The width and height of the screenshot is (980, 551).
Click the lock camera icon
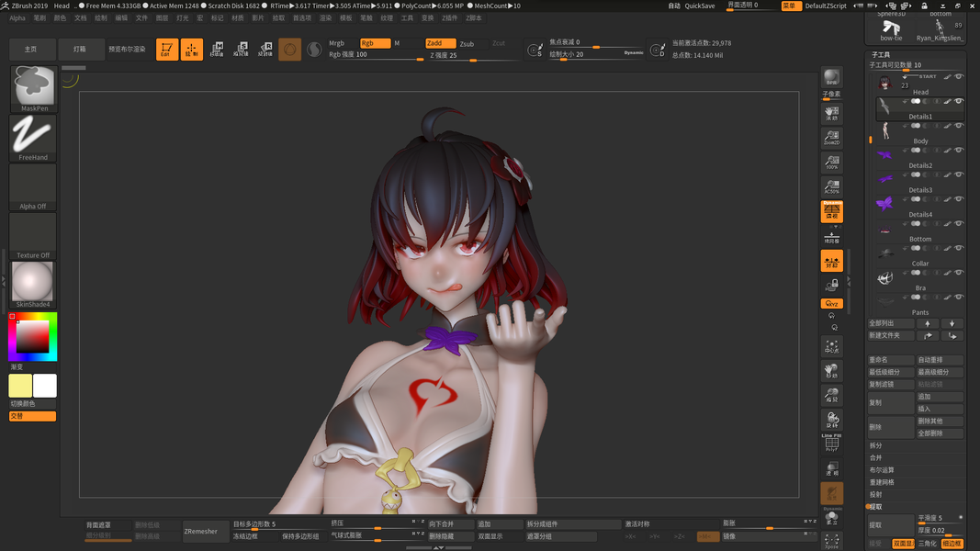tap(832, 286)
